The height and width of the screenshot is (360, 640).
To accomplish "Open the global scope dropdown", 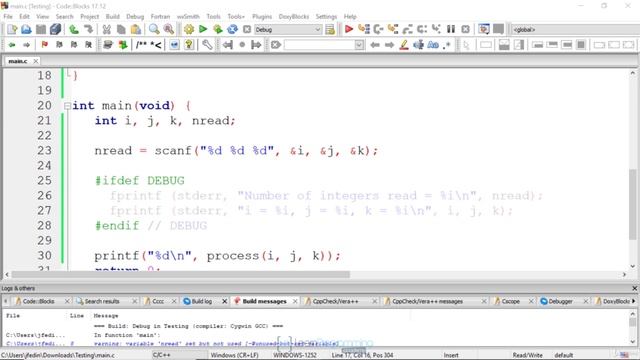I will coord(575,29).
